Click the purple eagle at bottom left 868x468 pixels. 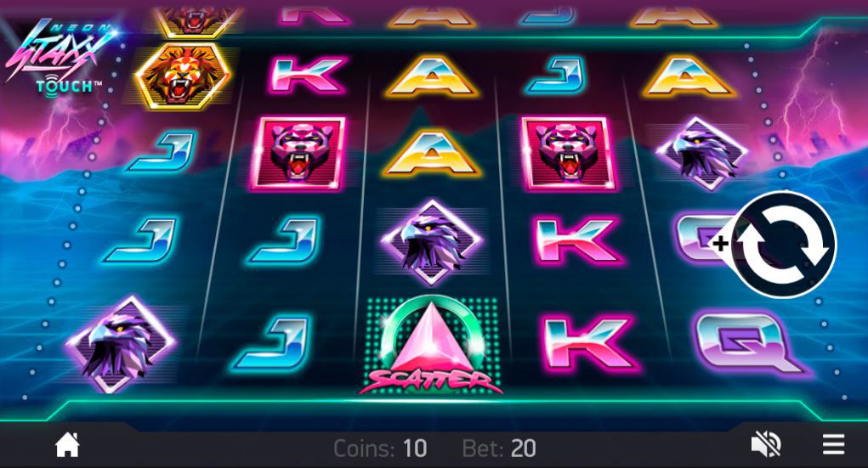point(120,344)
